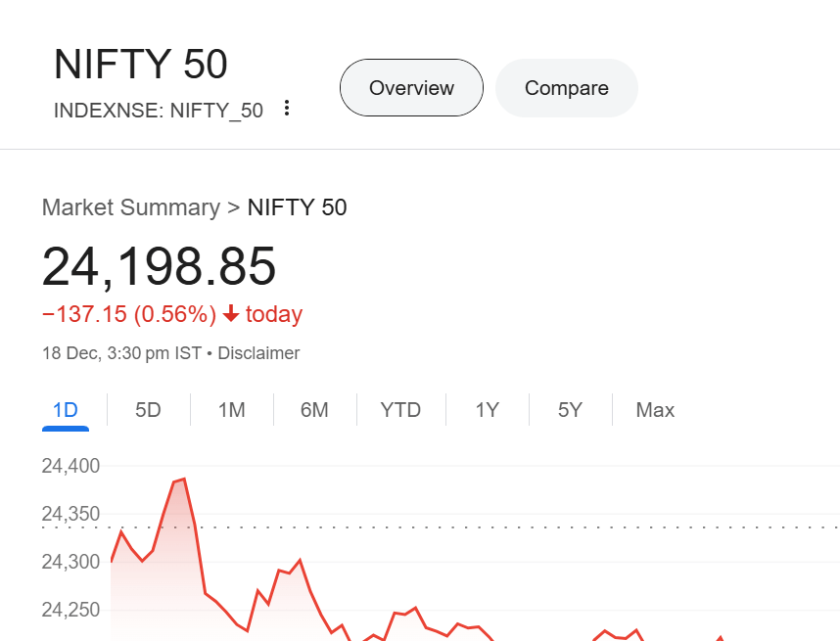840x641 pixels.
Task: Open the Compare view
Action: tap(566, 88)
